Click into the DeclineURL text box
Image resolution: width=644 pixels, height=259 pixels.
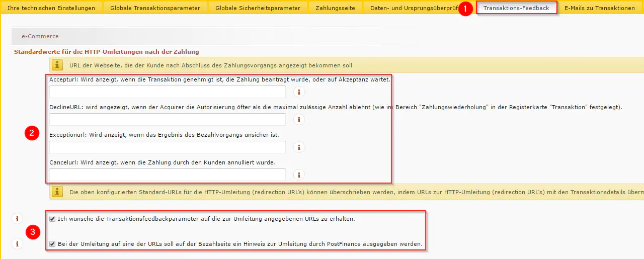click(167, 120)
